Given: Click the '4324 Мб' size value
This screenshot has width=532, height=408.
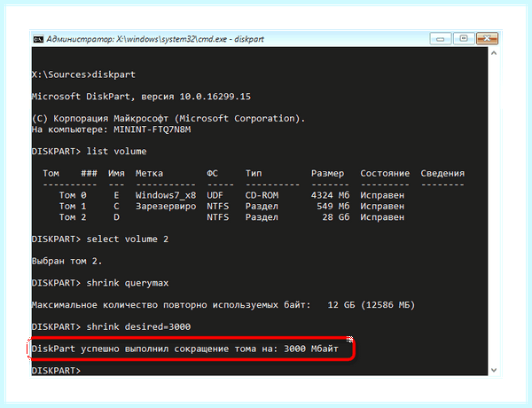Looking at the screenshot, I should pos(330,195).
